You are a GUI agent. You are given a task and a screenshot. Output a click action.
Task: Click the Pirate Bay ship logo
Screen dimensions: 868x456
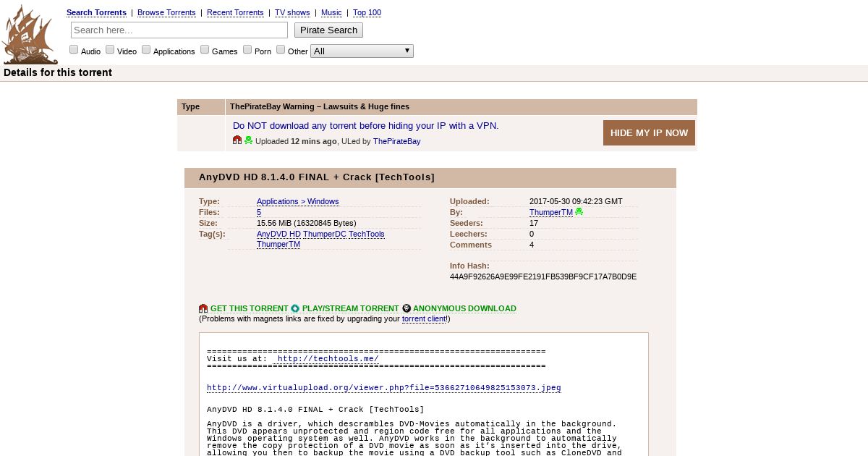tap(30, 34)
